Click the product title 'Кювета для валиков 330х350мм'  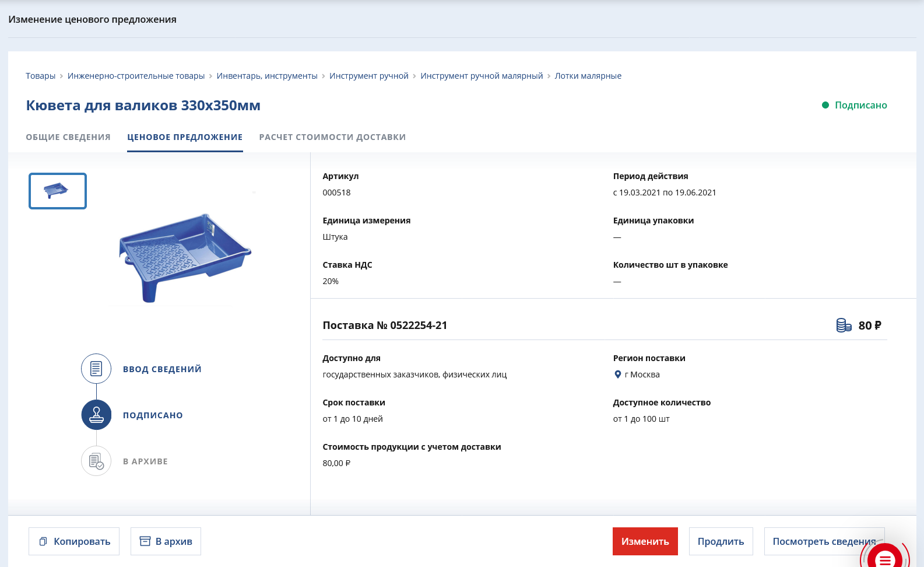[143, 106]
